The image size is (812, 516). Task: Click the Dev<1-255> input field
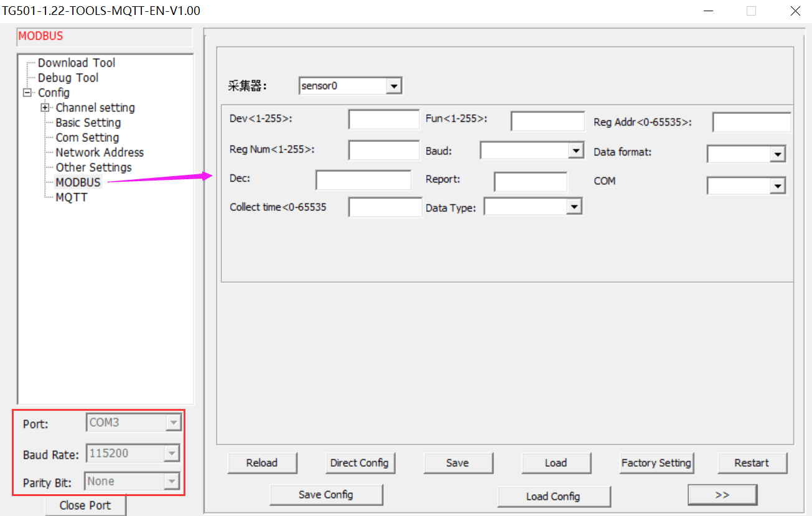click(x=383, y=119)
